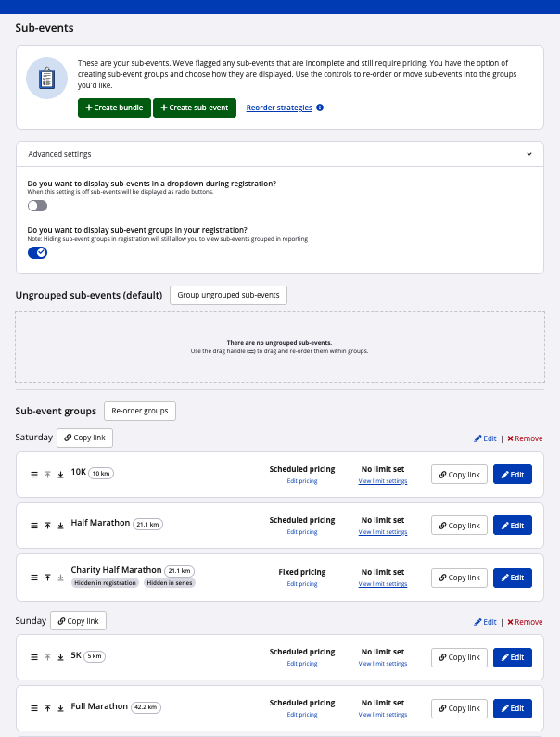
Task: Click the info icon beside Reorder strategies
Action: click(320, 108)
